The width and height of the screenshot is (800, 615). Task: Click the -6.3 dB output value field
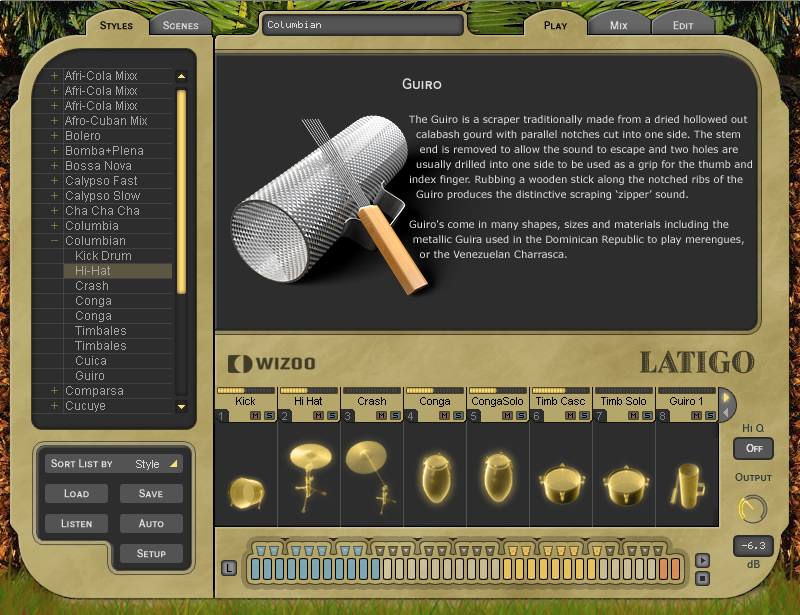point(753,546)
